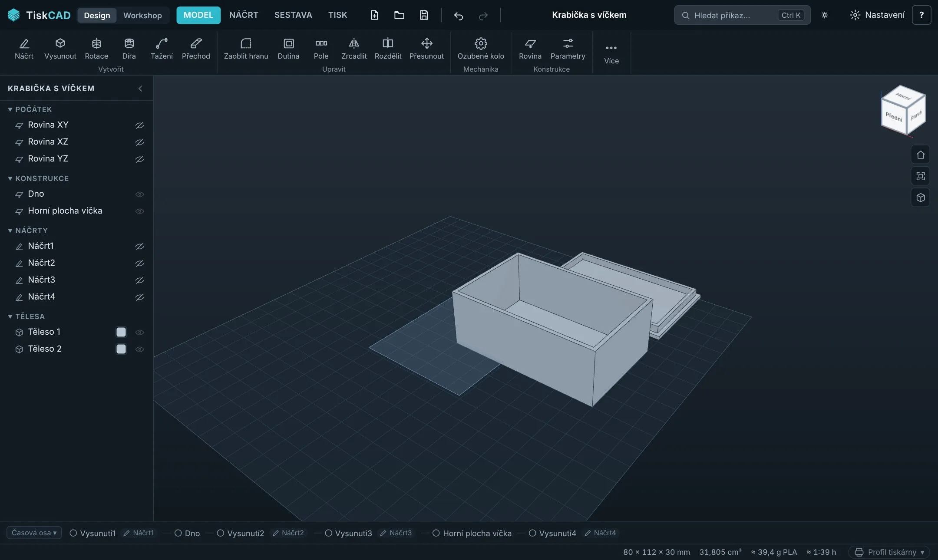Collapse the NÁČRTY tree section
This screenshot has width=938, height=560.
coord(10,231)
